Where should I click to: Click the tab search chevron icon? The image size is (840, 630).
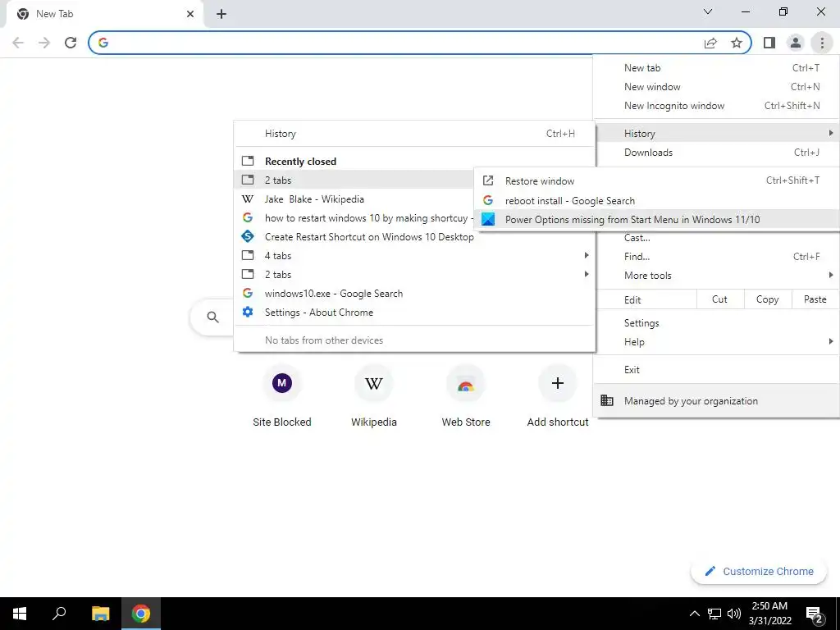click(x=708, y=11)
